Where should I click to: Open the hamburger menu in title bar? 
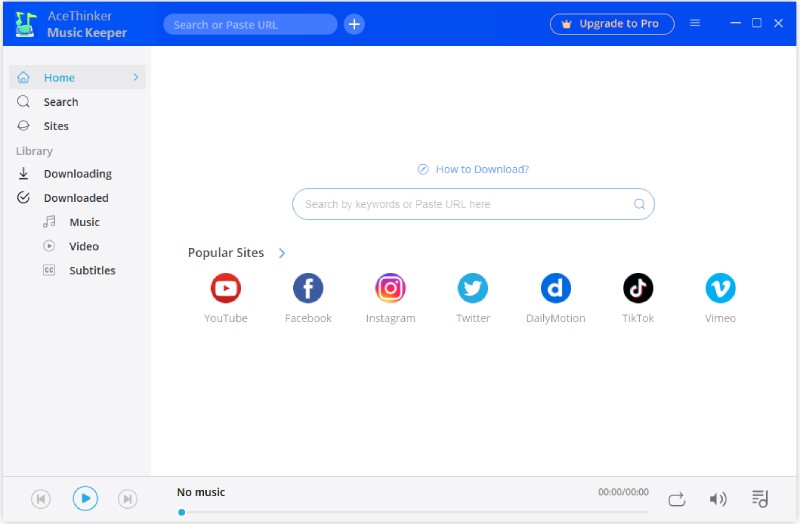(x=695, y=23)
